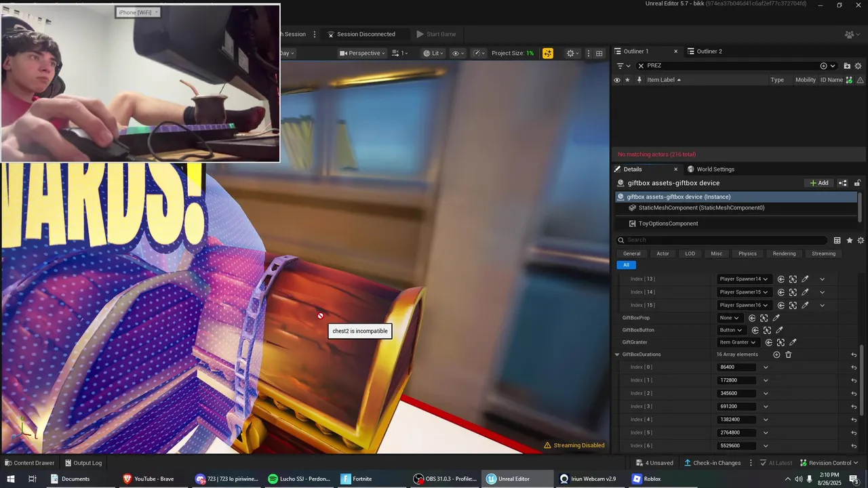Sort Outliner by Item Label
This screenshot has width=868, height=488.
tap(663, 80)
